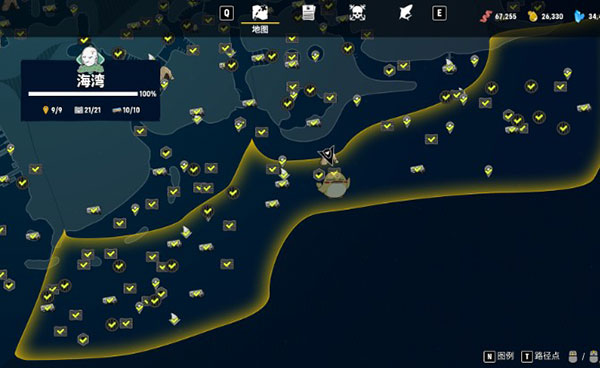This screenshot has height=368, width=600.
Task: Select the 海湾 region name title
Action: pos(90,81)
